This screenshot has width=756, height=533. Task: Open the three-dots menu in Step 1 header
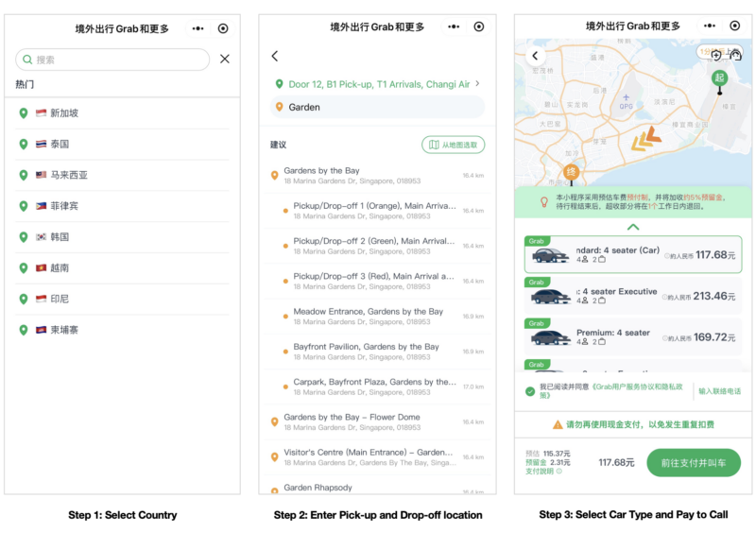[198, 28]
